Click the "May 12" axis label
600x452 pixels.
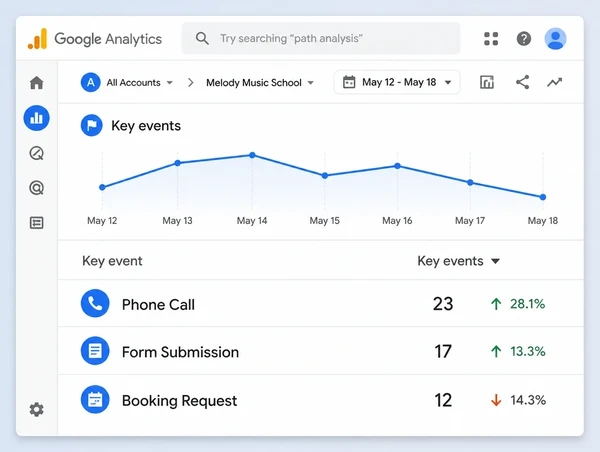(102, 221)
